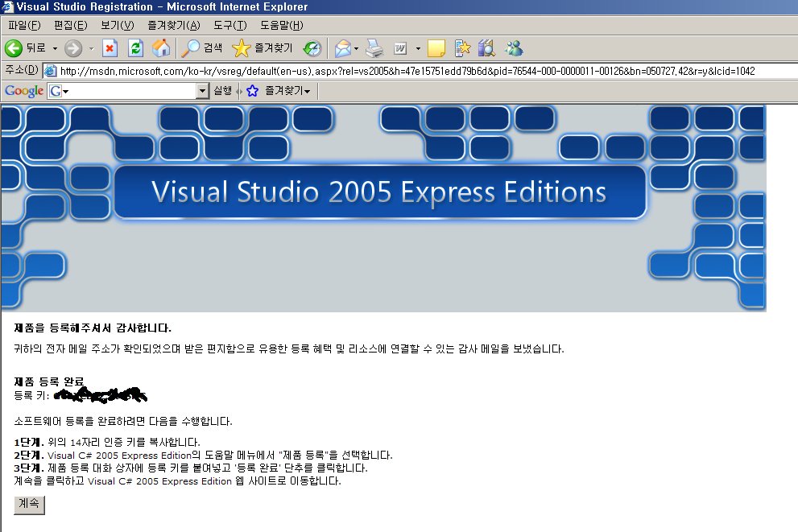Open the 편집(E) menu
798x532 pixels.
click(70, 26)
